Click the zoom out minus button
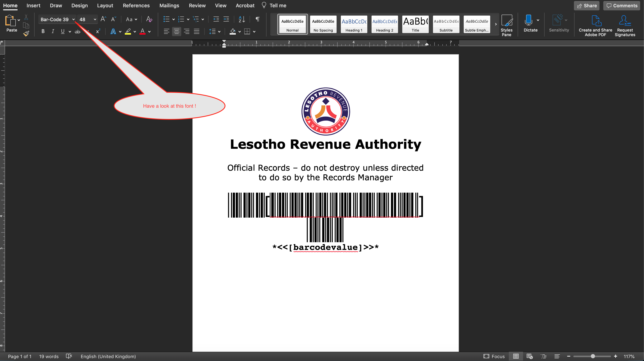Image resolution: width=644 pixels, height=361 pixels. click(x=569, y=356)
